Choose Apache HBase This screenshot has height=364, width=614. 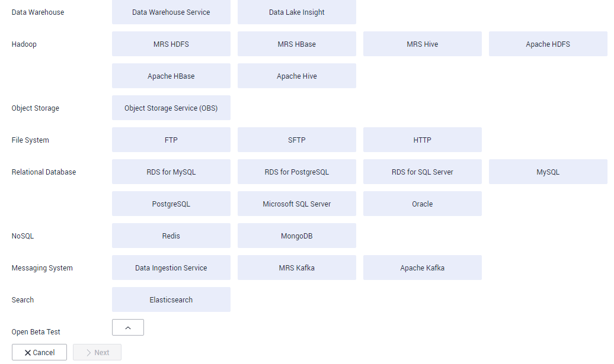pos(171,76)
